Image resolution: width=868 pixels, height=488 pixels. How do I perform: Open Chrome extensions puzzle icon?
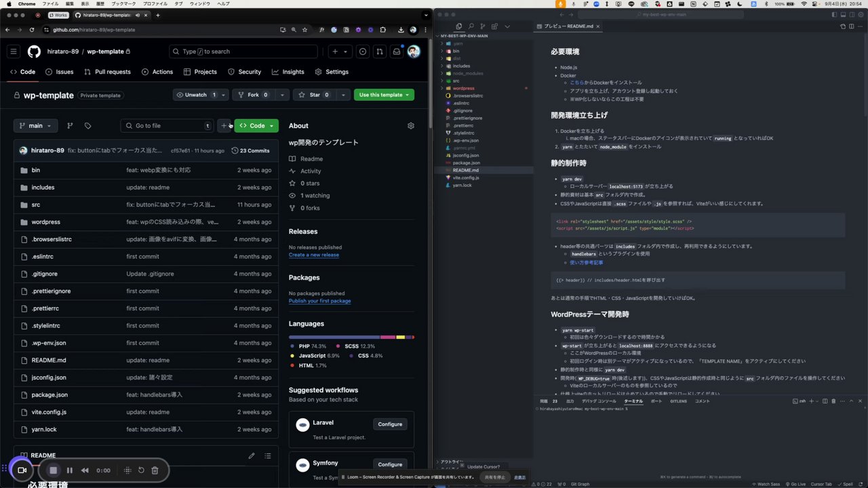383,30
